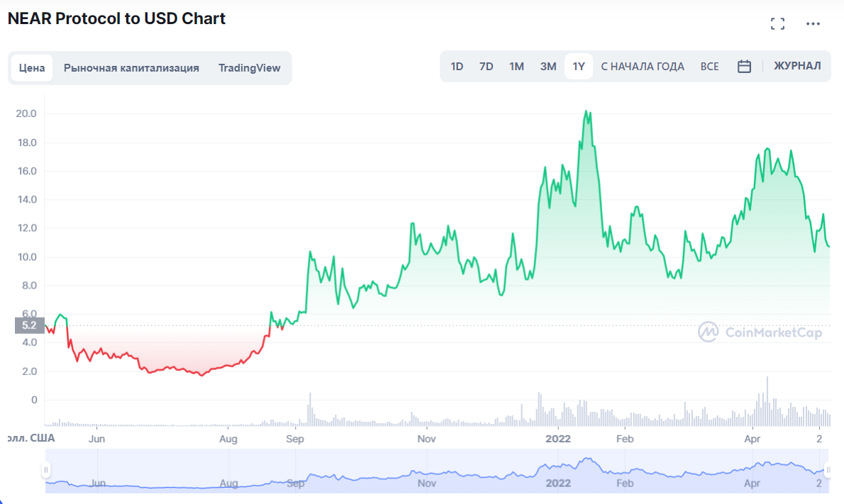Toggle the ЖУРНАЛ log scale button
Viewport: 844px width, 504px height.
[797, 66]
